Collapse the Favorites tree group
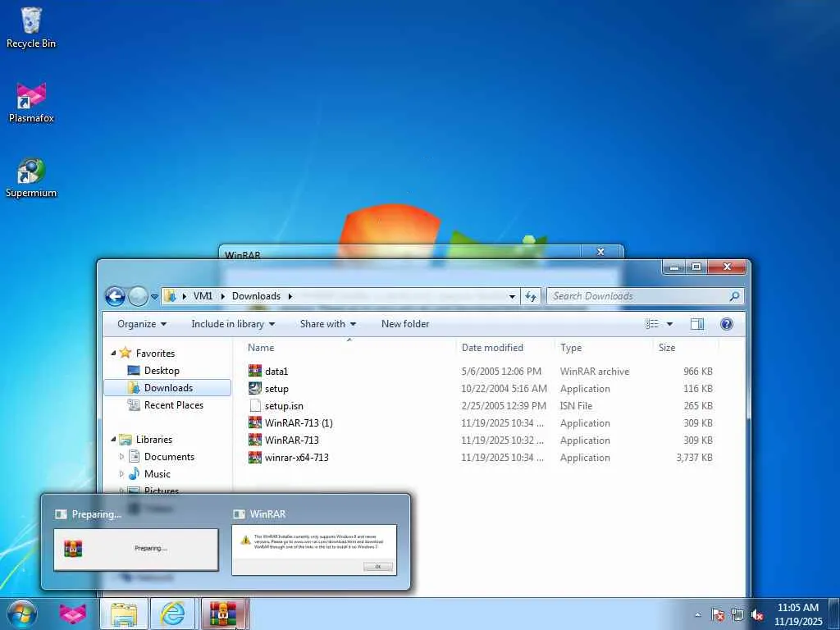The height and width of the screenshot is (630, 840). 113,353
